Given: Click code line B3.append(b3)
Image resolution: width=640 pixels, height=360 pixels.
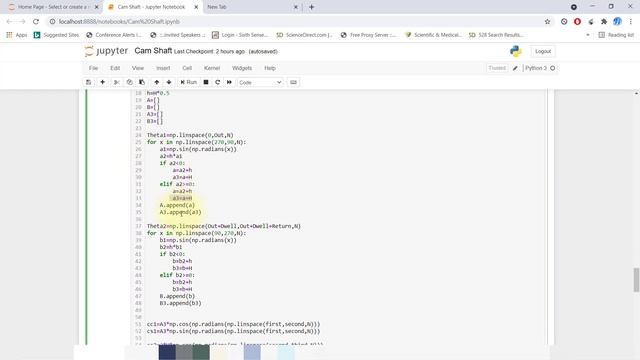Looking at the screenshot, I should click(180, 303).
